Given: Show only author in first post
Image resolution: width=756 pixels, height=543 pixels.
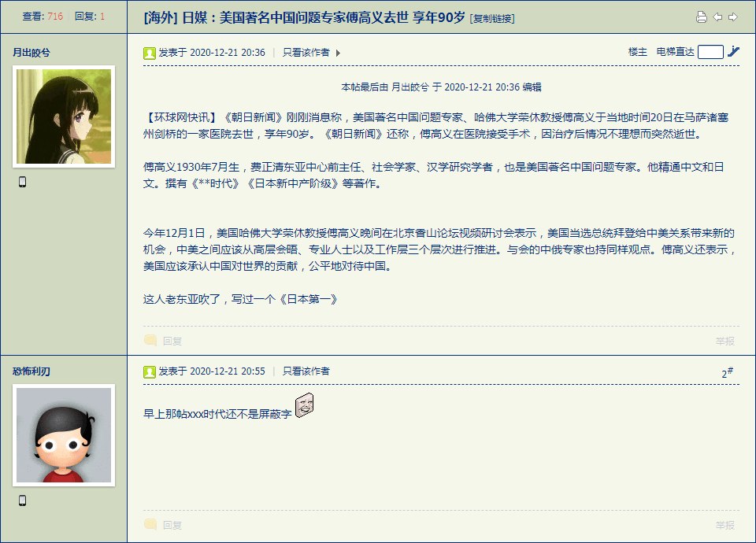Looking at the screenshot, I should tap(306, 53).
